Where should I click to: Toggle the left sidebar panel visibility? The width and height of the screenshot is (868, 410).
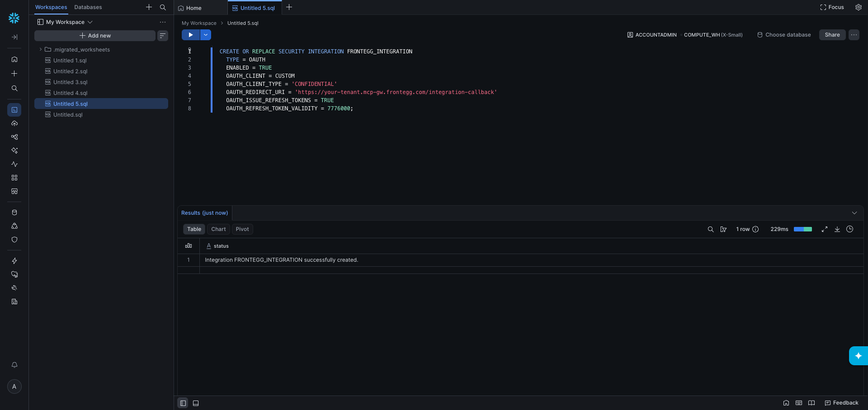point(183,403)
